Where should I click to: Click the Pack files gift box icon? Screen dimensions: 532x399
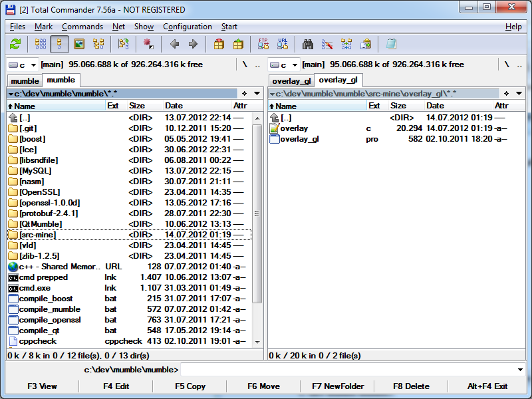point(219,45)
